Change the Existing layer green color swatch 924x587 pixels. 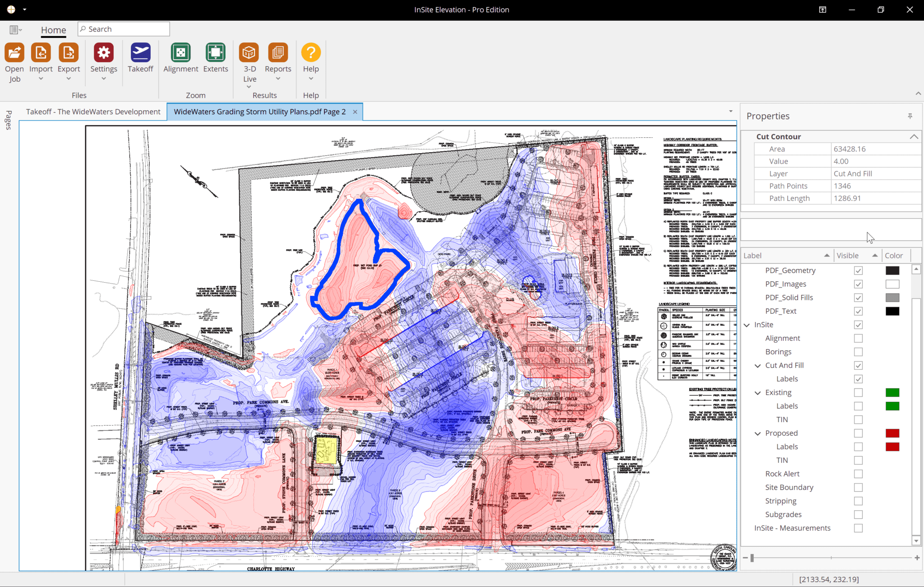point(892,392)
